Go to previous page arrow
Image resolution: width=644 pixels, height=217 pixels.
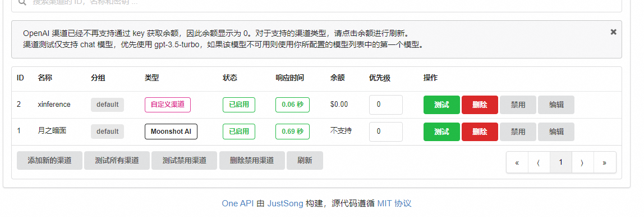(x=539, y=162)
